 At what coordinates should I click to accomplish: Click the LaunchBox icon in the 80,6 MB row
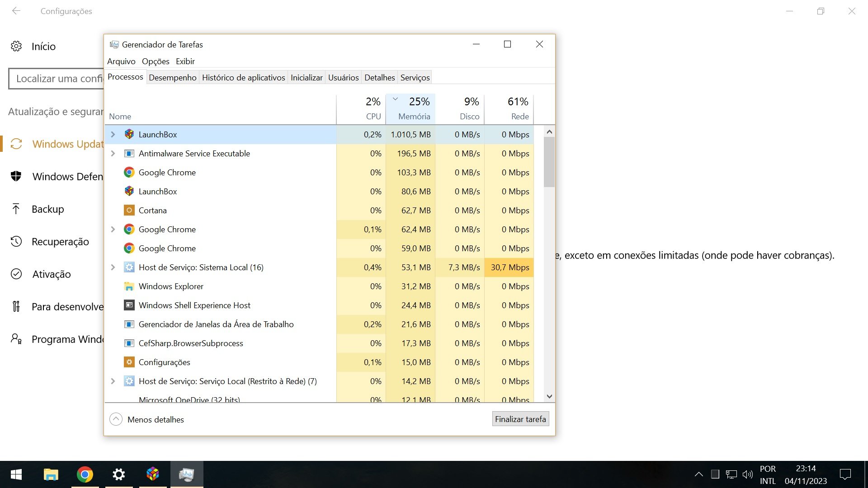click(x=129, y=191)
